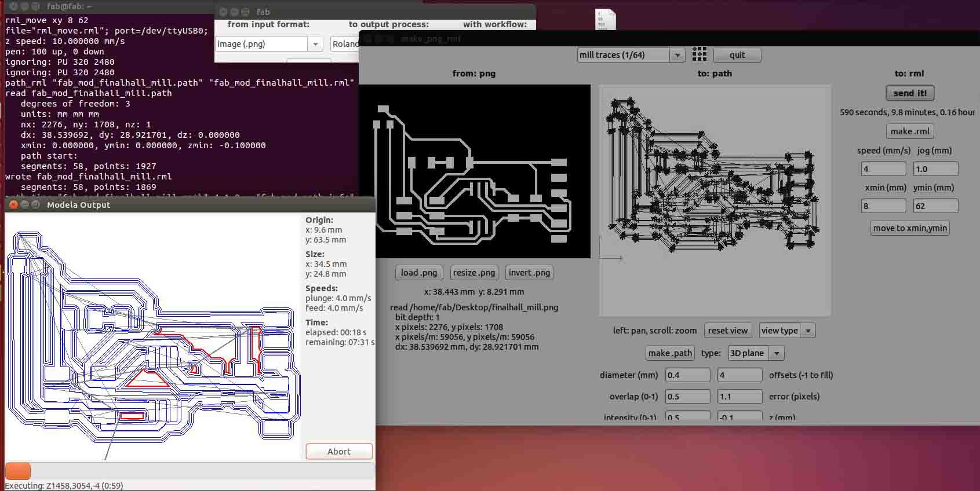Click the fab@fab terminal title bar

pos(68,6)
